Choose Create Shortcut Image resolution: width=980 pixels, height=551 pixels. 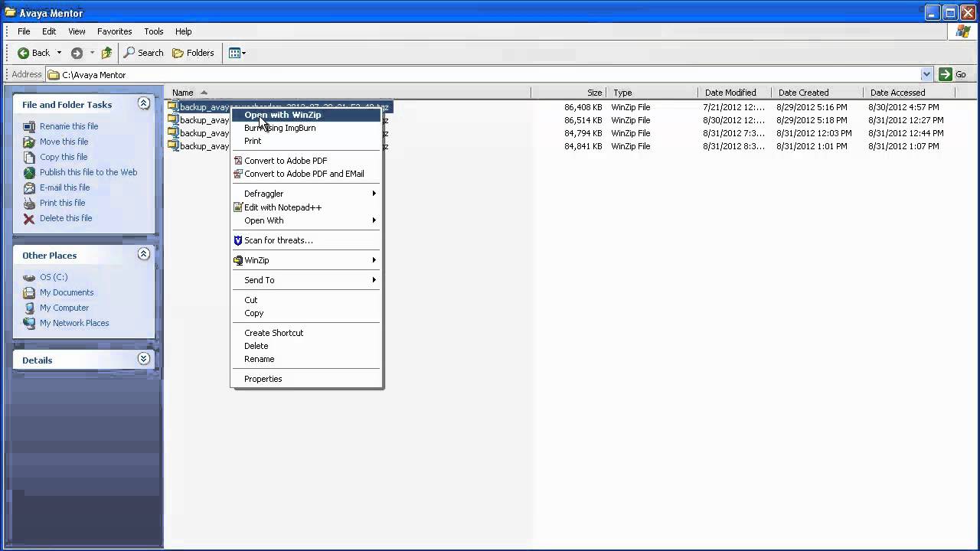(x=306, y=333)
